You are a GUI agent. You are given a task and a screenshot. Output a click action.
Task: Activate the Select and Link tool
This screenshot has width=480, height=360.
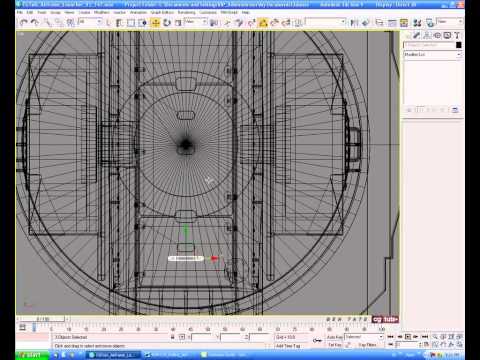(x=47, y=23)
